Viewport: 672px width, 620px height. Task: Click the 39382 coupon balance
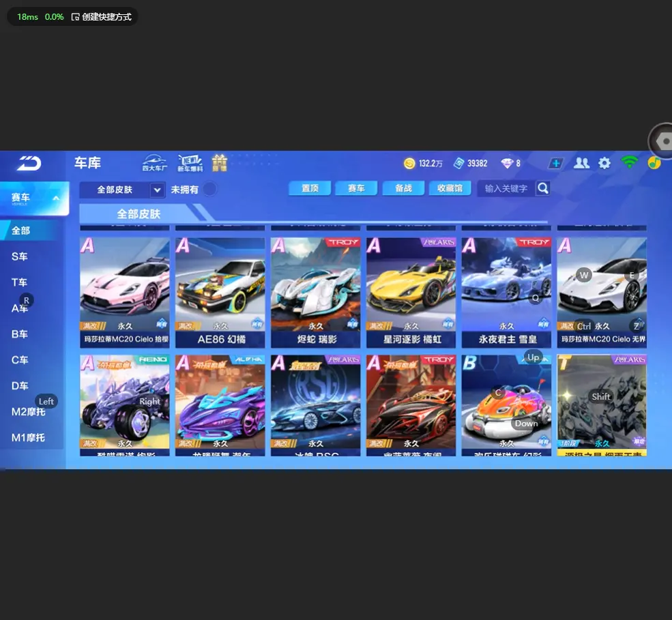tap(478, 164)
